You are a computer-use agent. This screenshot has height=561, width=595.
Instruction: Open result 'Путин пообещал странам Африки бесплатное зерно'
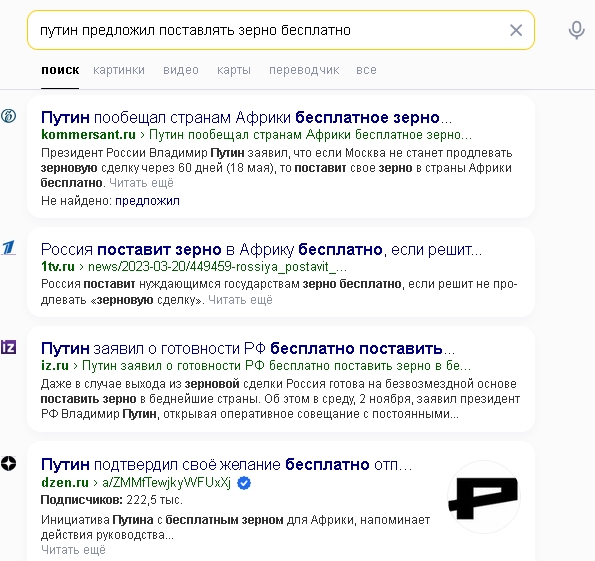[x=246, y=118]
